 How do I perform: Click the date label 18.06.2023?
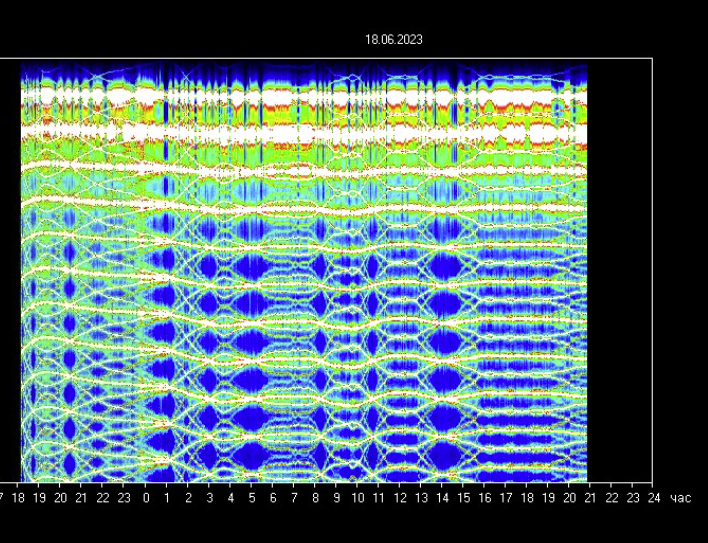(394, 40)
